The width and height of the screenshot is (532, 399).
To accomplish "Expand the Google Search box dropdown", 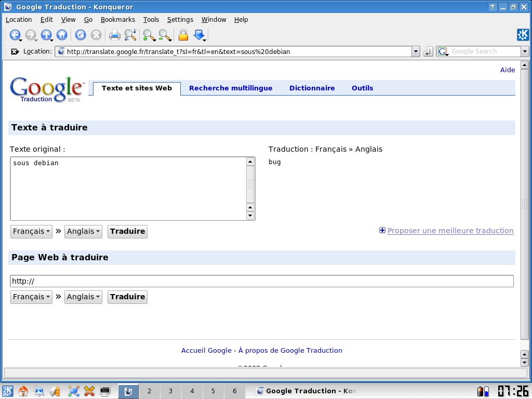I will pos(525,51).
